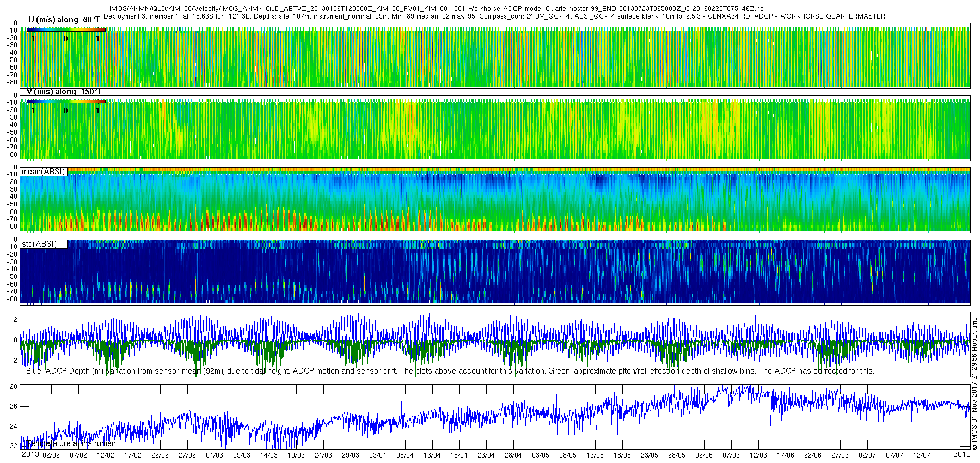Select the '17/06' date on the time axis

[786, 455]
